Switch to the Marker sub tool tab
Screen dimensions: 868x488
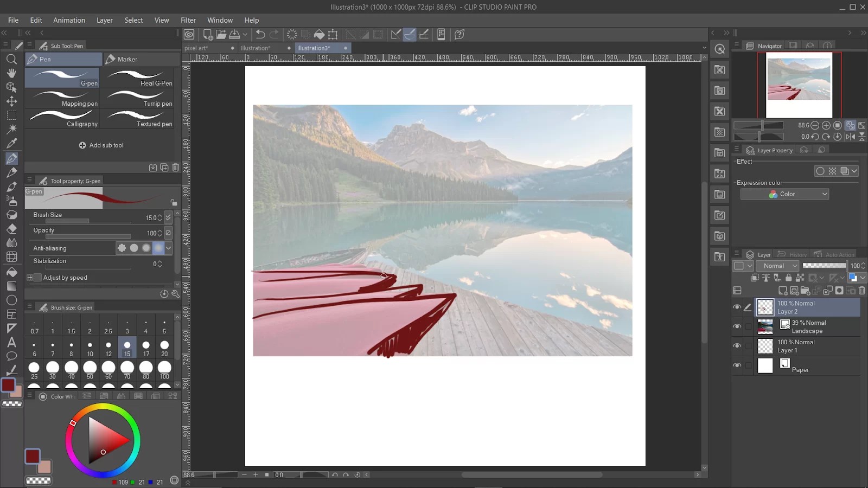pos(142,59)
